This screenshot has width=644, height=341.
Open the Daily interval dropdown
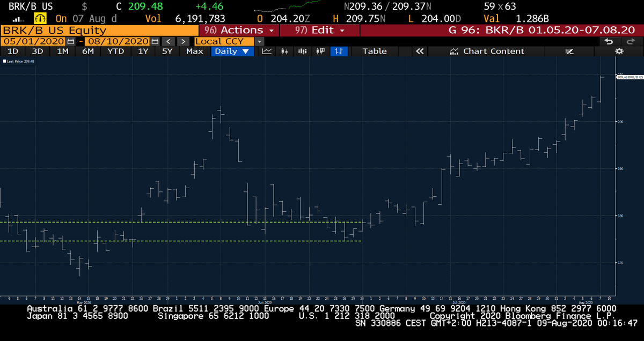point(232,51)
